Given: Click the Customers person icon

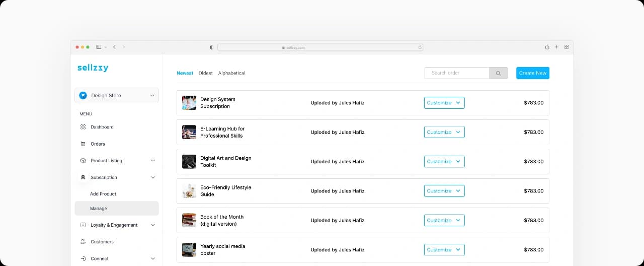Looking at the screenshot, I should point(83,242).
